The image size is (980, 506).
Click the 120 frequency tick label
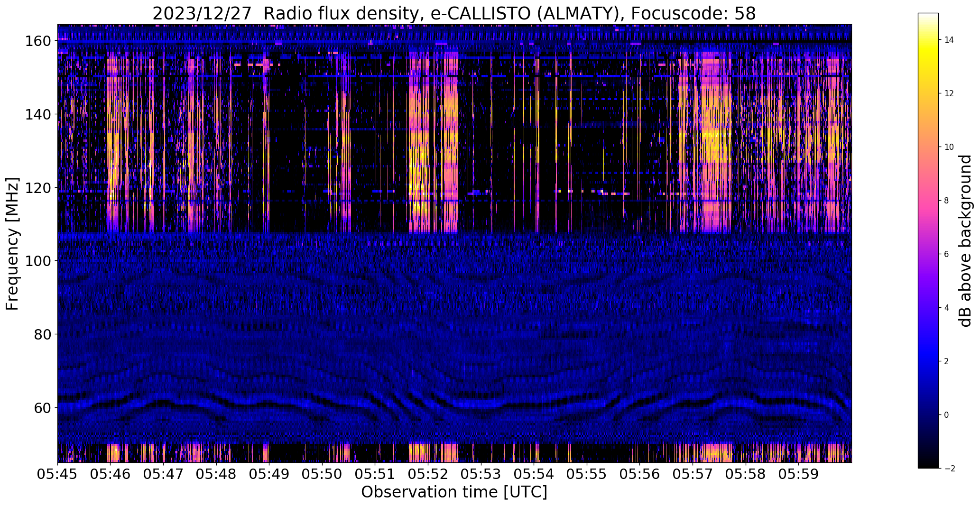coord(39,188)
